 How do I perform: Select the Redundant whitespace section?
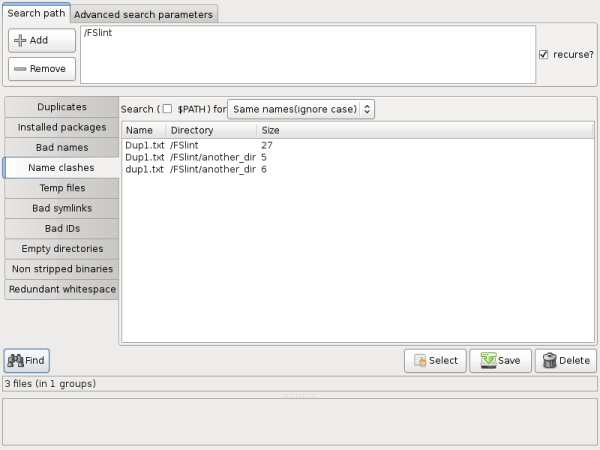click(x=61, y=289)
